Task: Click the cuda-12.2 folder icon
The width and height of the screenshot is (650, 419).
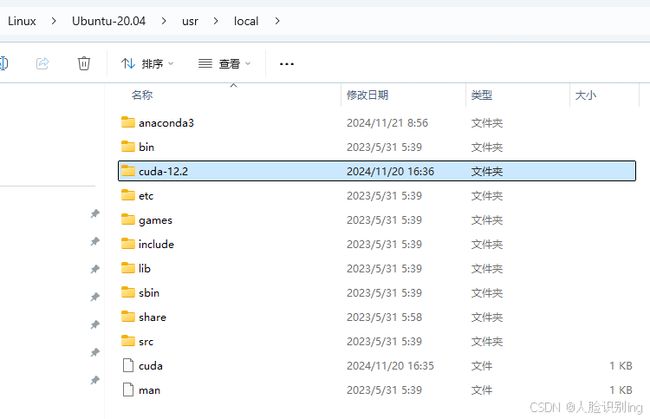Action: 128,171
